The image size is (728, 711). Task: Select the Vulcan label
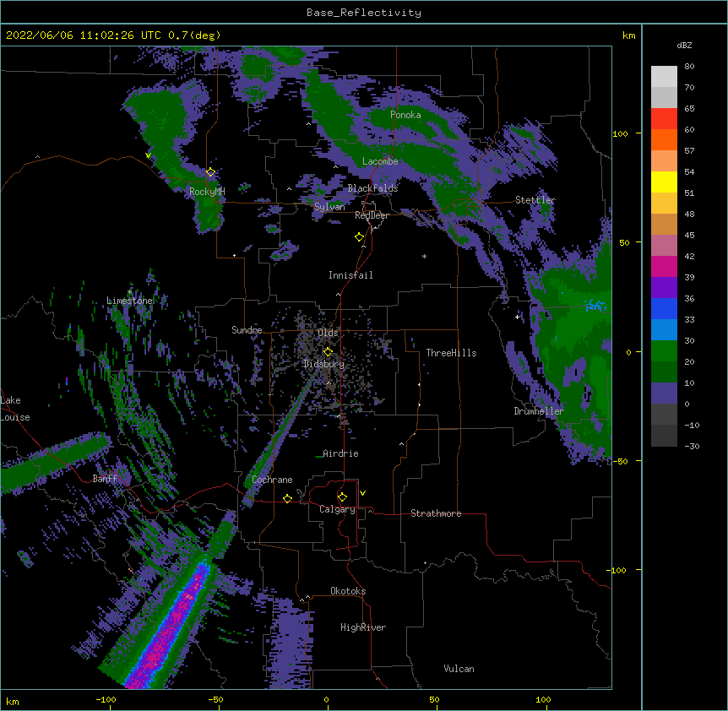click(459, 669)
